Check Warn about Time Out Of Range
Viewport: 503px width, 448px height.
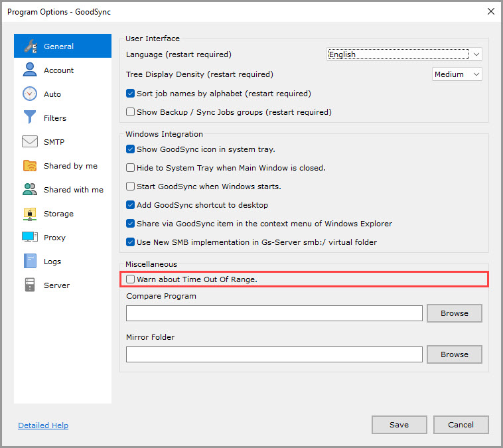130,279
